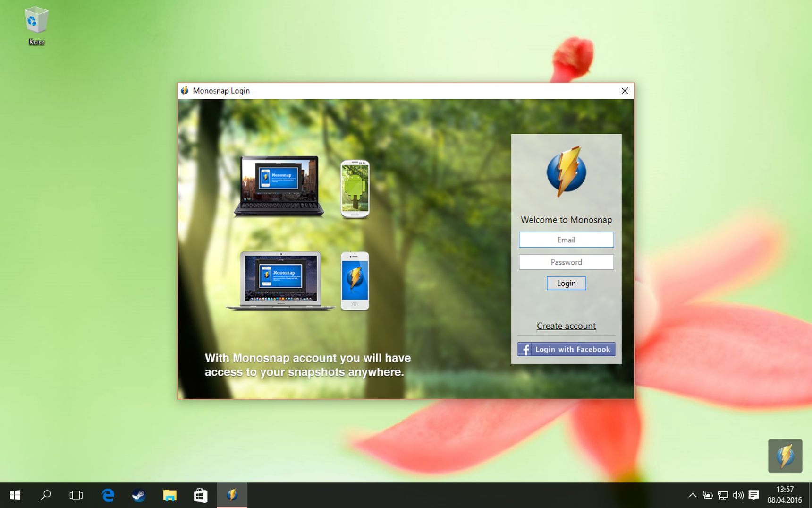Click the Login button
The height and width of the screenshot is (508, 812).
coord(566,283)
